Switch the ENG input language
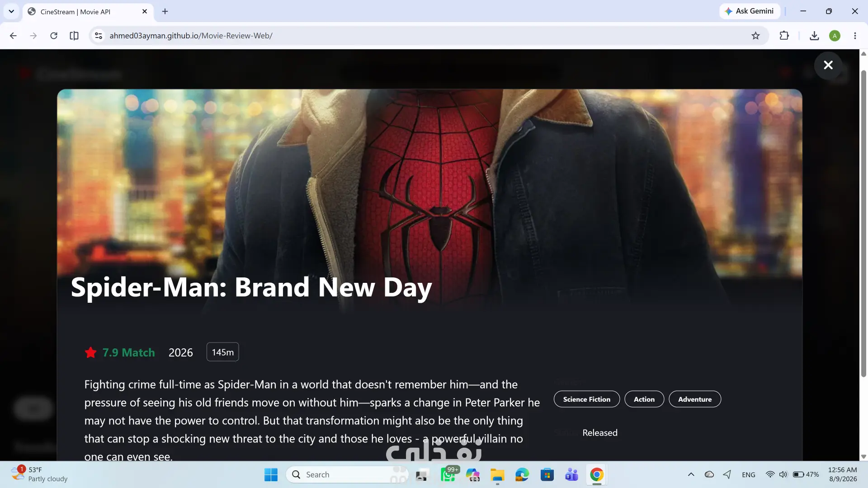 click(x=749, y=474)
